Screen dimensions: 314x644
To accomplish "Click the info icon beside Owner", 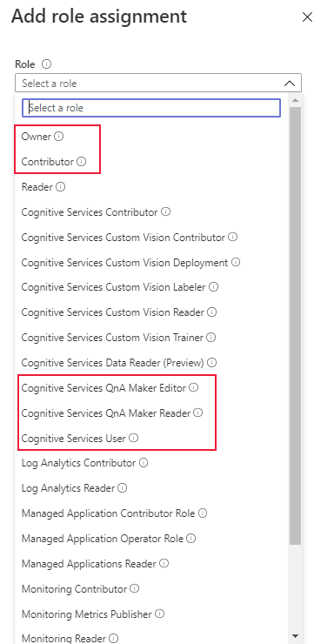I will pyautogui.click(x=58, y=137).
